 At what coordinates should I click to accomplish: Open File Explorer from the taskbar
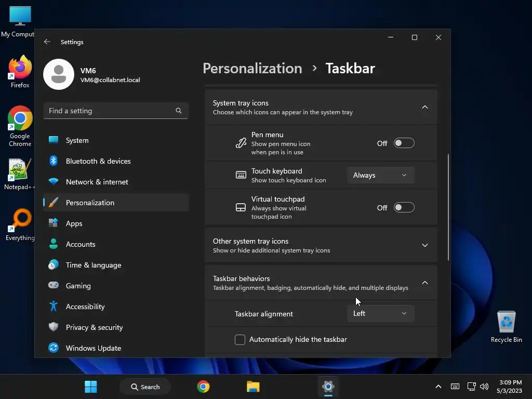tap(253, 387)
